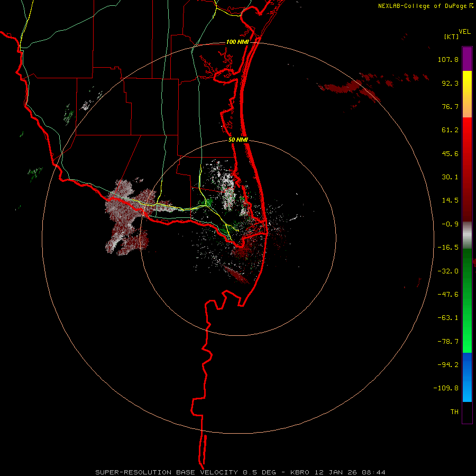Click the 107.8 velocity scale value

click(x=448, y=59)
